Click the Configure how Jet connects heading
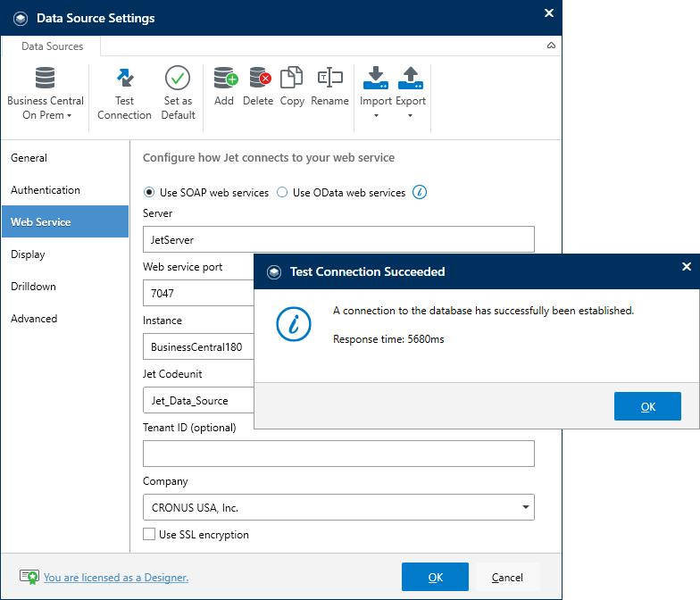The height and width of the screenshot is (600, 700). (269, 157)
